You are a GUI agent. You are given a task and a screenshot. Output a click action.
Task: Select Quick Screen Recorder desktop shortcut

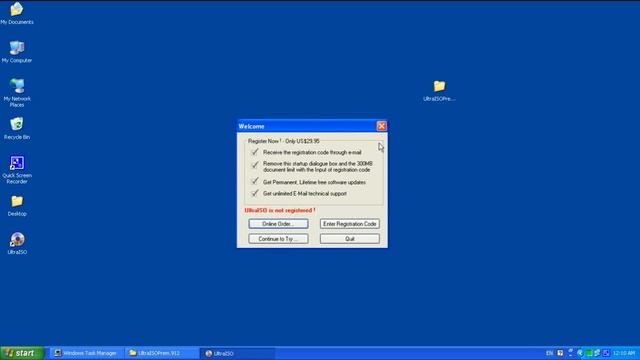pyautogui.click(x=17, y=169)
